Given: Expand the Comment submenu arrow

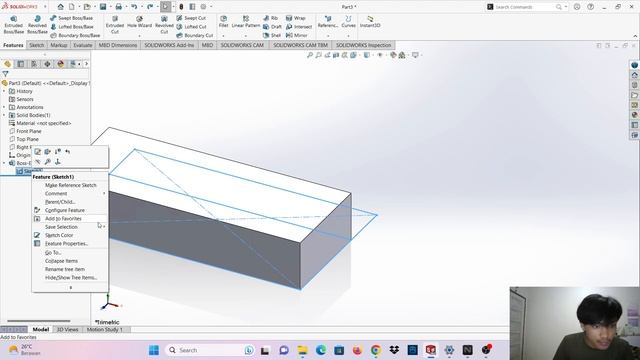Looking at the screenshot, I should pos(104,193).
